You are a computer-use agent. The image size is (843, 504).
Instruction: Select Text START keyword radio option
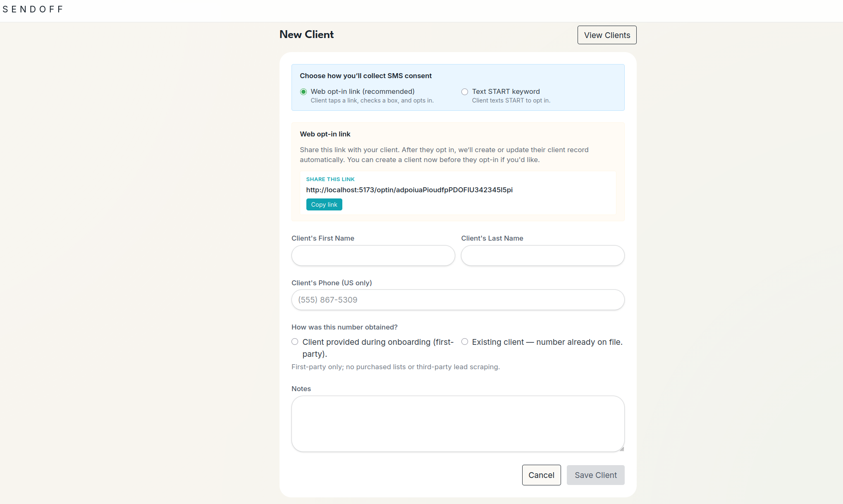tap(465, 92)
